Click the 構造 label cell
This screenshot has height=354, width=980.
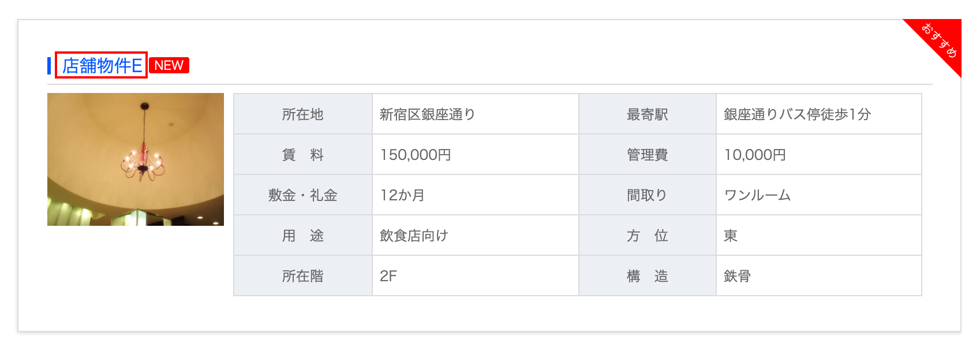(x=647, y=276)
